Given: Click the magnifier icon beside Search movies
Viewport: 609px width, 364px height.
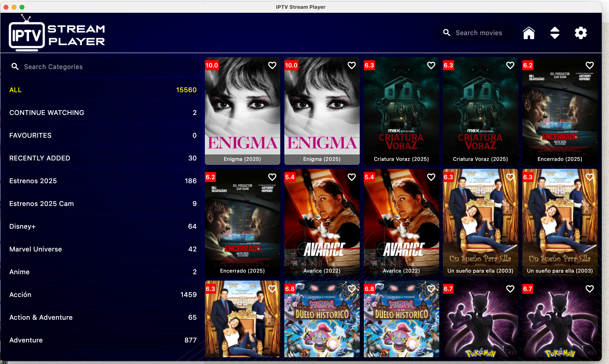Looking at the screenshot, I should tap(446, 33).
